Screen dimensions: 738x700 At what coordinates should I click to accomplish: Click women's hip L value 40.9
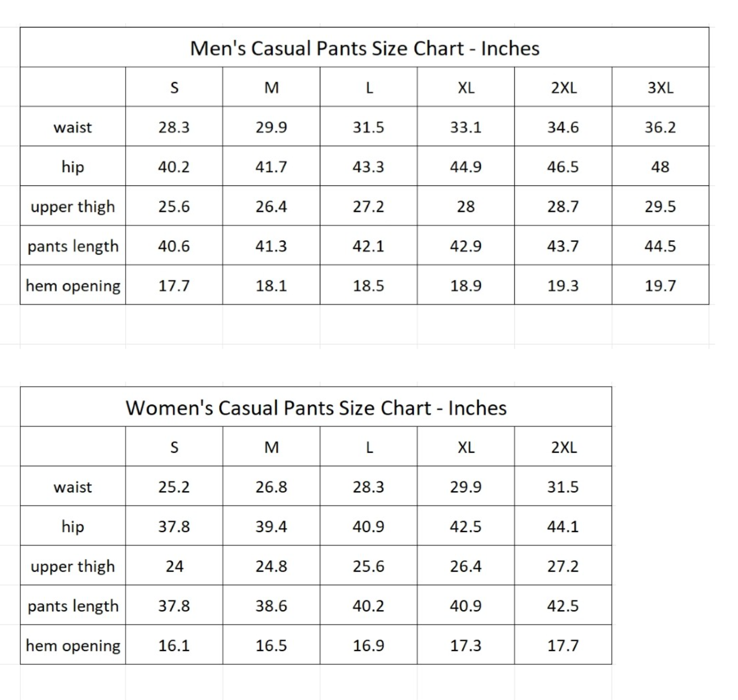click(368, 527)
